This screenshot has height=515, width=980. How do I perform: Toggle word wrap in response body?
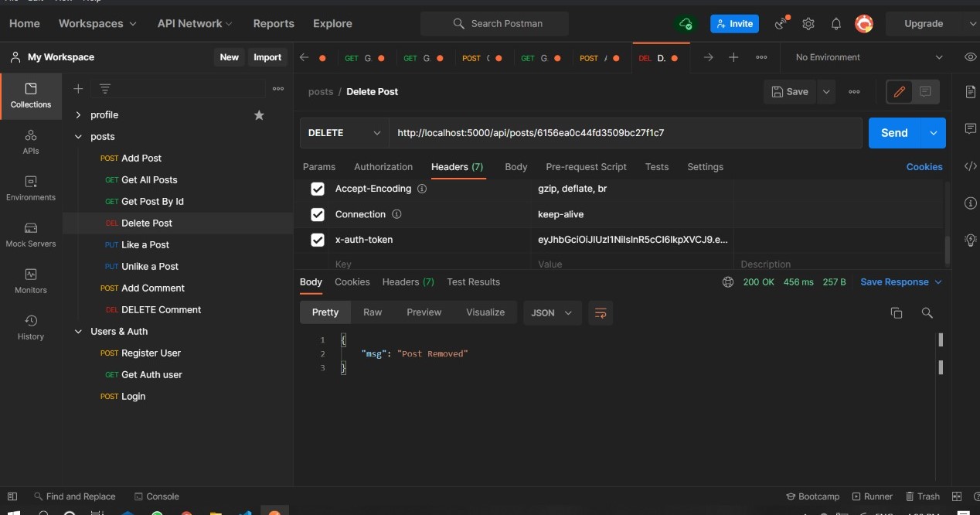coord(601,312)
